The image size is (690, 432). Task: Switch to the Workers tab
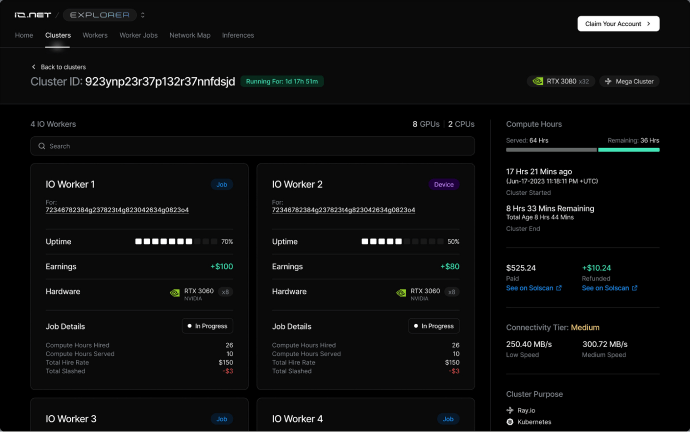tap(95, 35)
